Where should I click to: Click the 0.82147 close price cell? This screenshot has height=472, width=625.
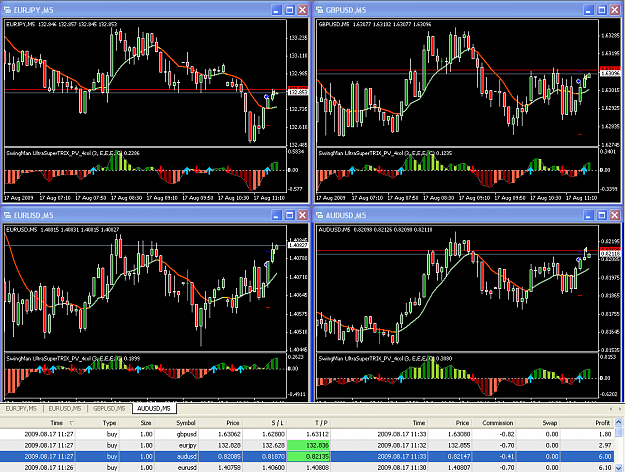click(458, 456)
